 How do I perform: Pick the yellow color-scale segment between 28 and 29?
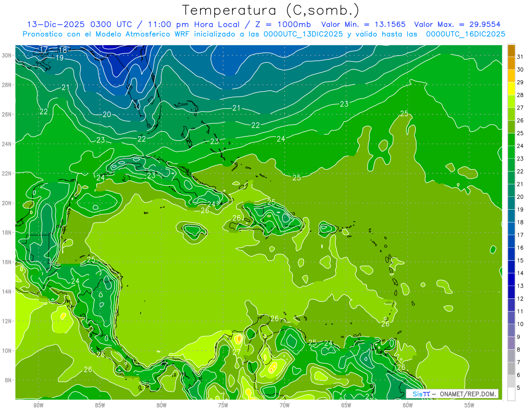click(x=512, y=89)
